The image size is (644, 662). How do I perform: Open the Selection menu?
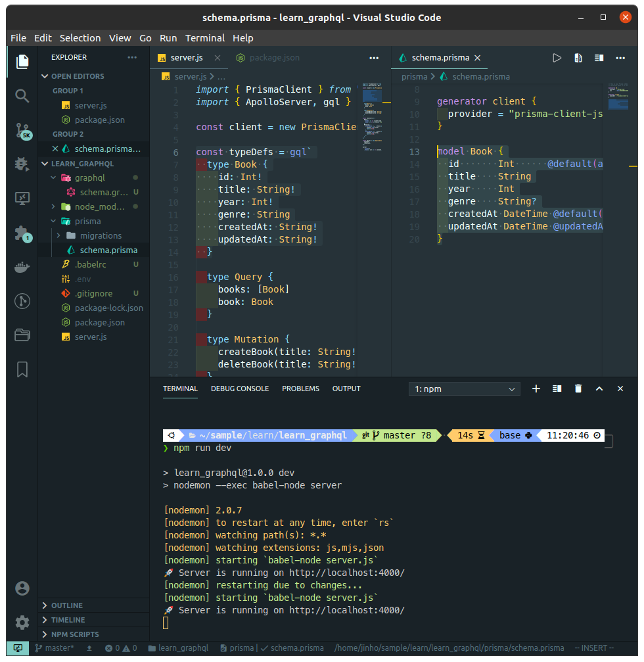80,38
